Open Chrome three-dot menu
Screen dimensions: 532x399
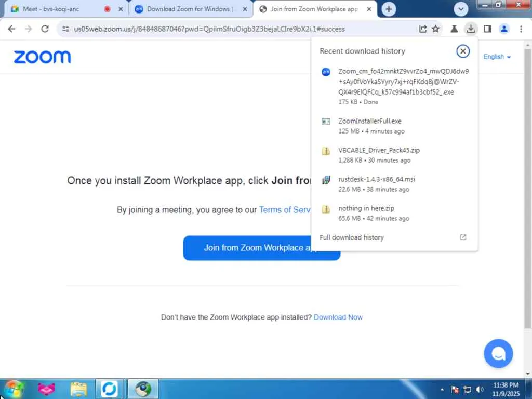[x=521, y=29]
